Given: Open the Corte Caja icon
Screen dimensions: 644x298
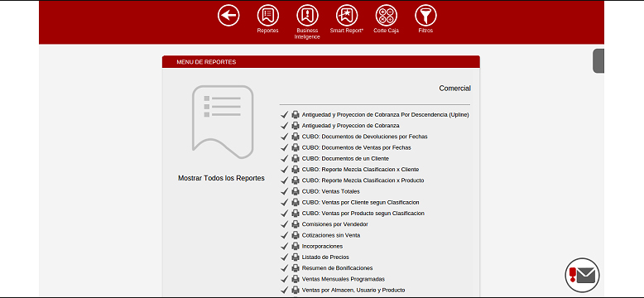Looking at the screenshot, I should [x=386, y=16].
